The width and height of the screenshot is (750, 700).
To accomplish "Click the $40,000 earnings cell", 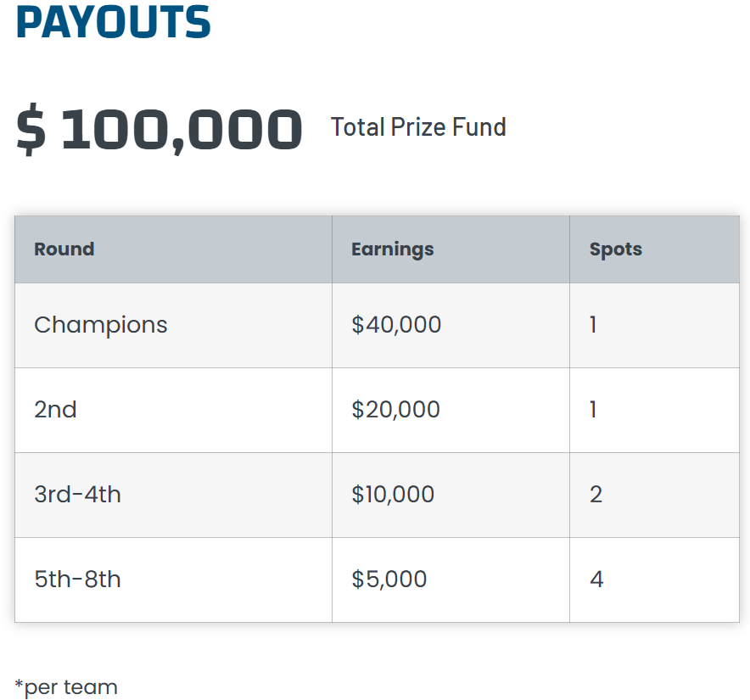I will point(396,325).
